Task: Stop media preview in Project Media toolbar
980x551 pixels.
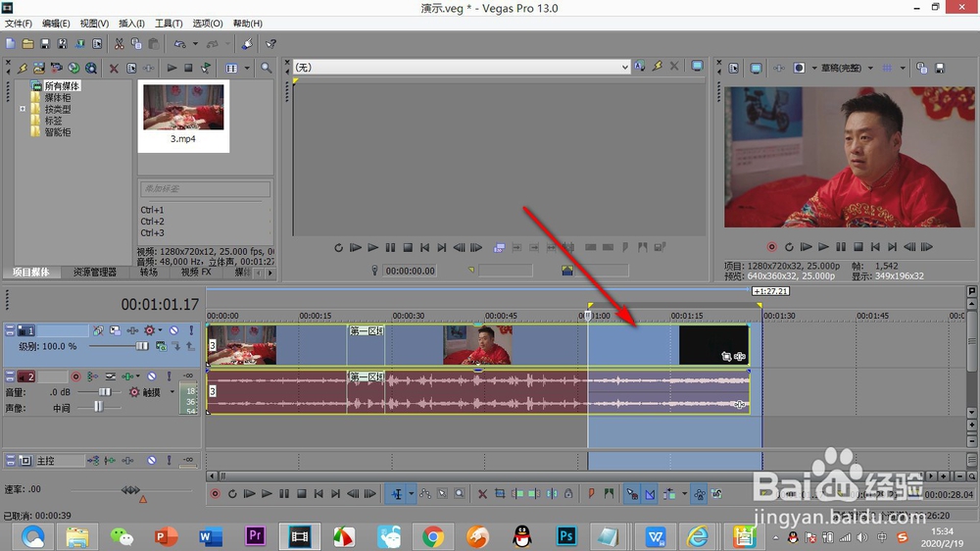Action: (x=188, y=68)
